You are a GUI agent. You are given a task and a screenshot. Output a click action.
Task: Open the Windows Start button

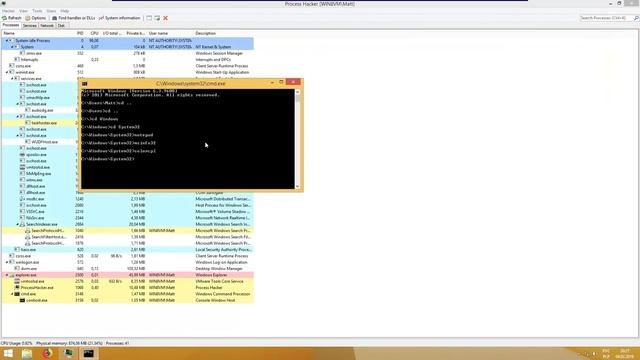8,353
